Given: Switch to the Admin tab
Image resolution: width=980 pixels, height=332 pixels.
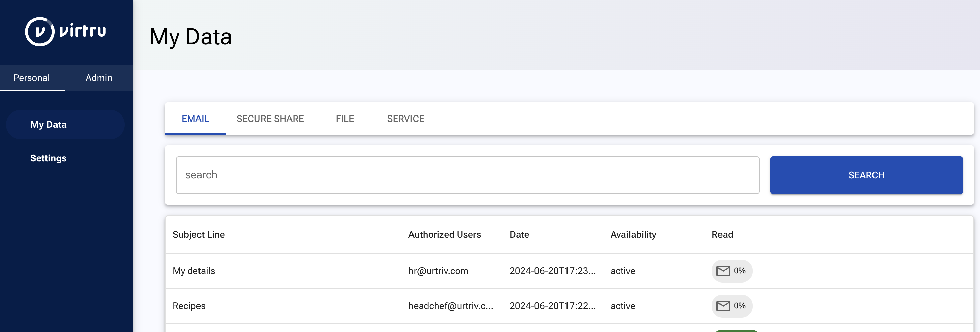Looking at the screenshot, I should (99, 78).
